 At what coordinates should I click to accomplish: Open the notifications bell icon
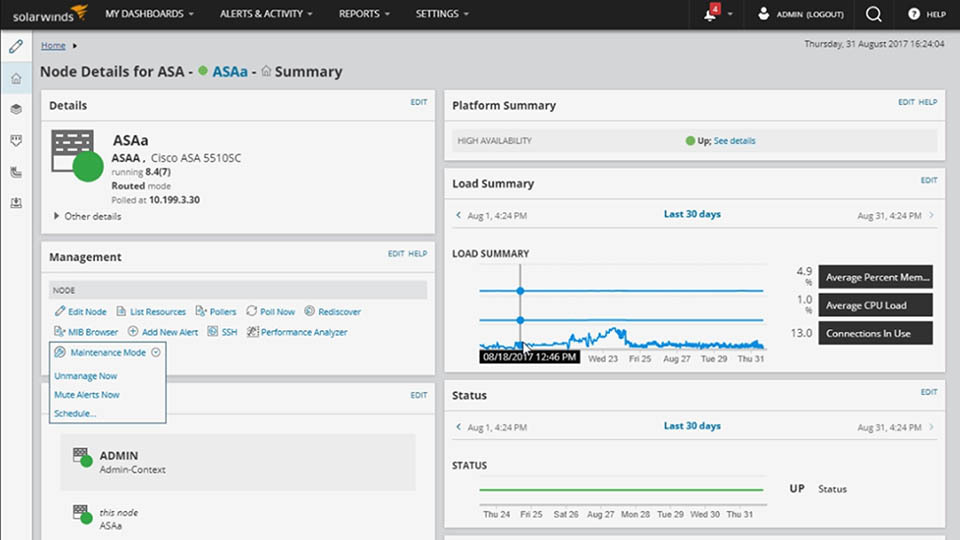710,14
